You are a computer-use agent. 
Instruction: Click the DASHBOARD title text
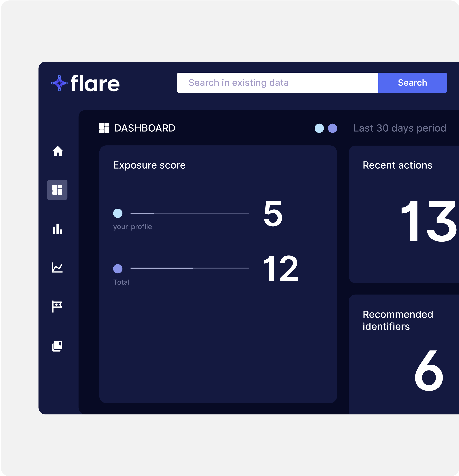pos(145,128)
